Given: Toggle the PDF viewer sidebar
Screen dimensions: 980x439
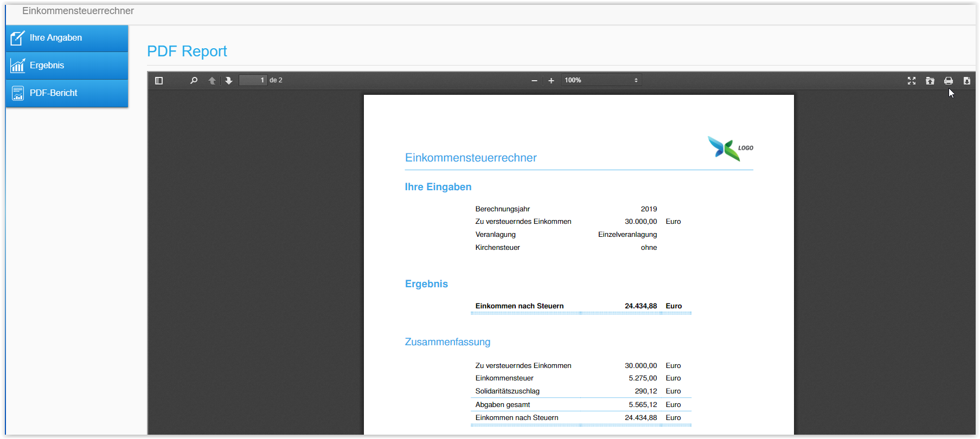Looking at the screenshot, I should point(159,81).
